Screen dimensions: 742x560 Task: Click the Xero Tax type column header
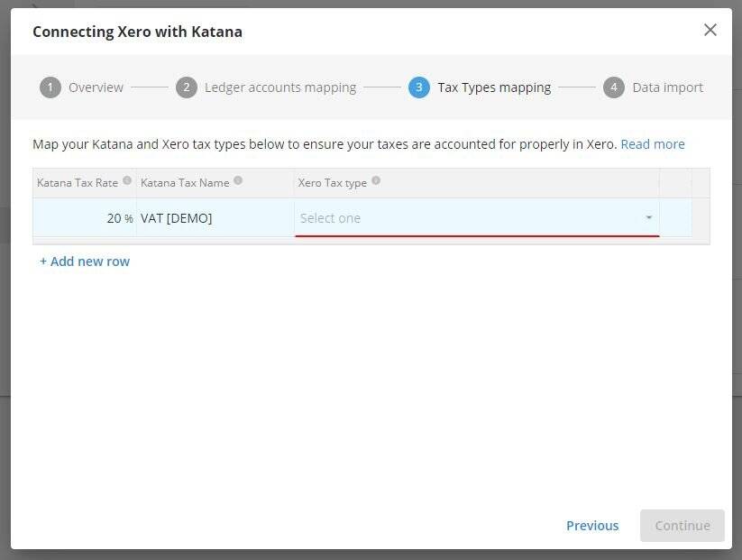(x=477, y=183)
